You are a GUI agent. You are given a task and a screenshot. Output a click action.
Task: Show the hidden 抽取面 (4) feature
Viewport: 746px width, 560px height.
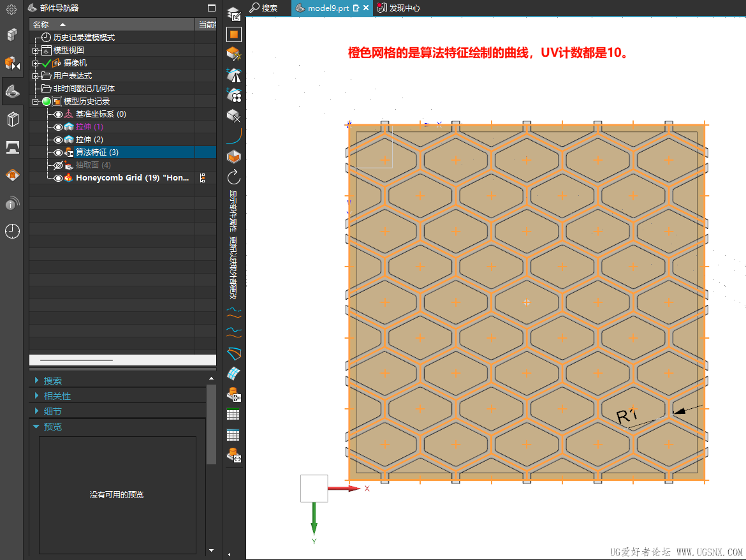[x=59, y=165]
